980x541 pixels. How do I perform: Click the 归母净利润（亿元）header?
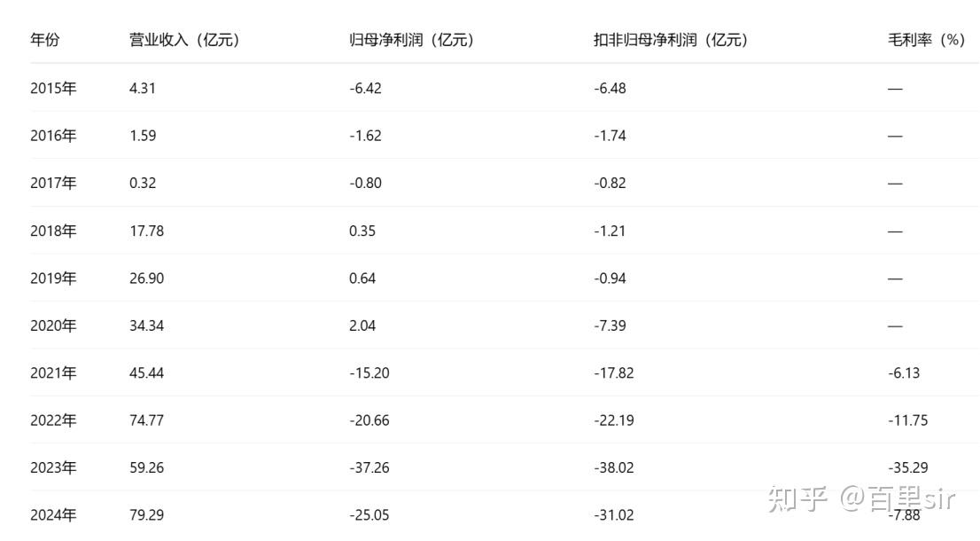point(413,40)
